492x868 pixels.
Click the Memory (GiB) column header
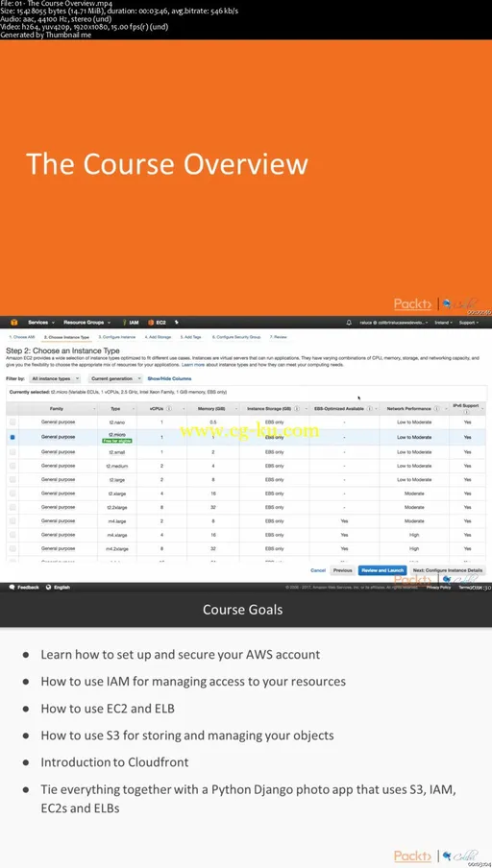coord(212,408)
